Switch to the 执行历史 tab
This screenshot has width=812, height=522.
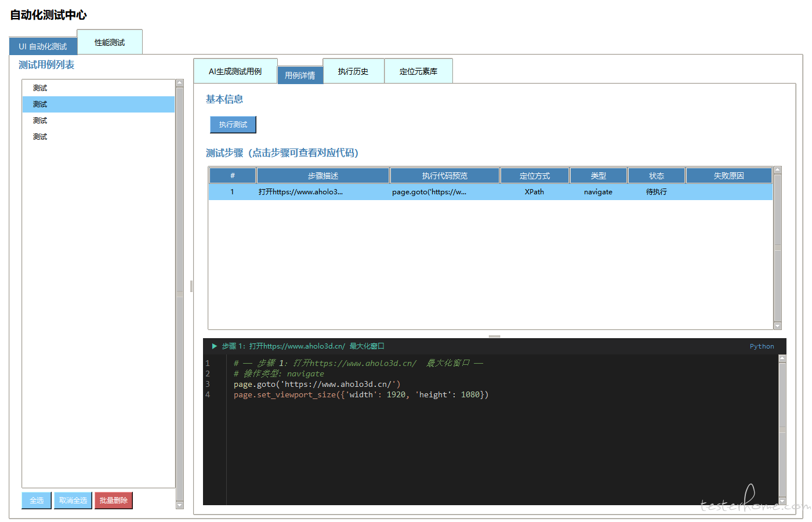coord(353,71)
